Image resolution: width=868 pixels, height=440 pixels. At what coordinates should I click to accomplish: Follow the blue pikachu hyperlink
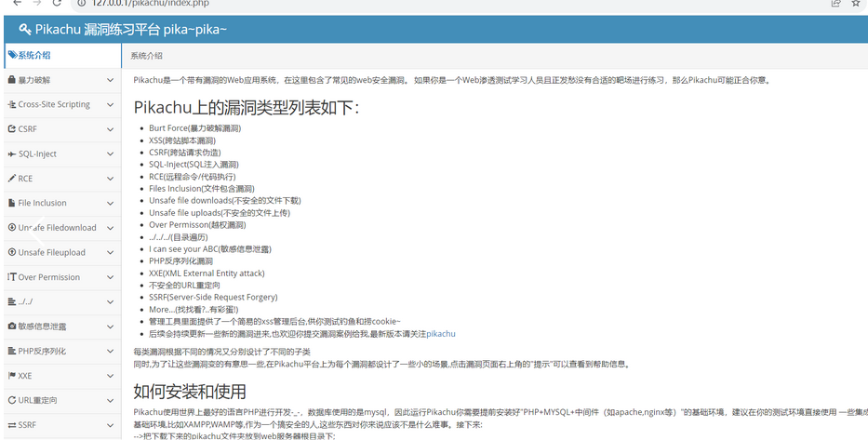[441, 334]
